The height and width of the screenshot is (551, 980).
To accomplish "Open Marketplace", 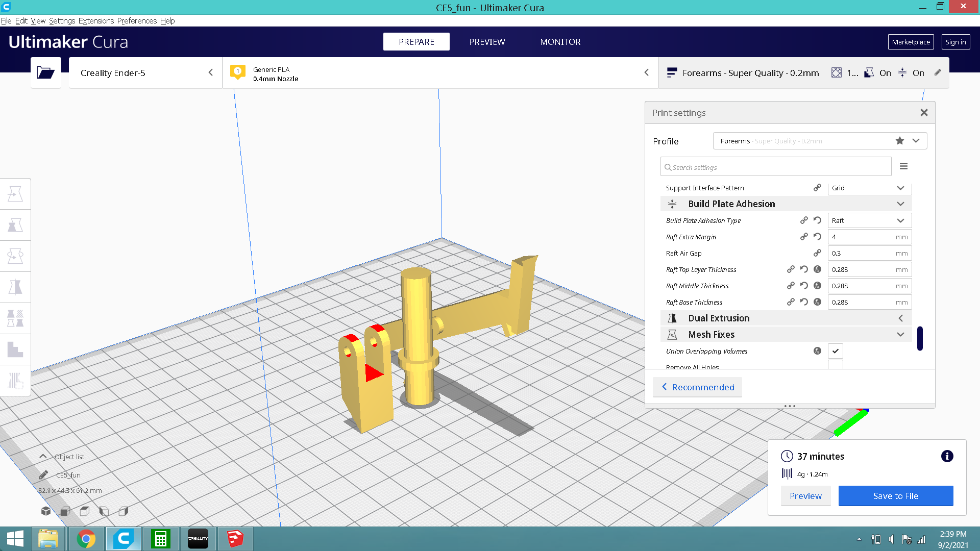I will coord(911,42).
